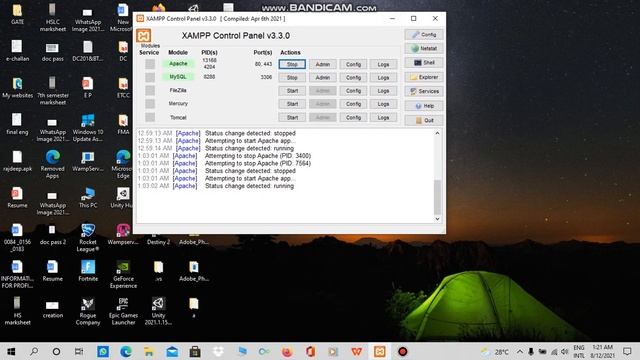Toggle the Apache service checkbox
This screenshot has height=360, width=640.
[x=150, y=64]
